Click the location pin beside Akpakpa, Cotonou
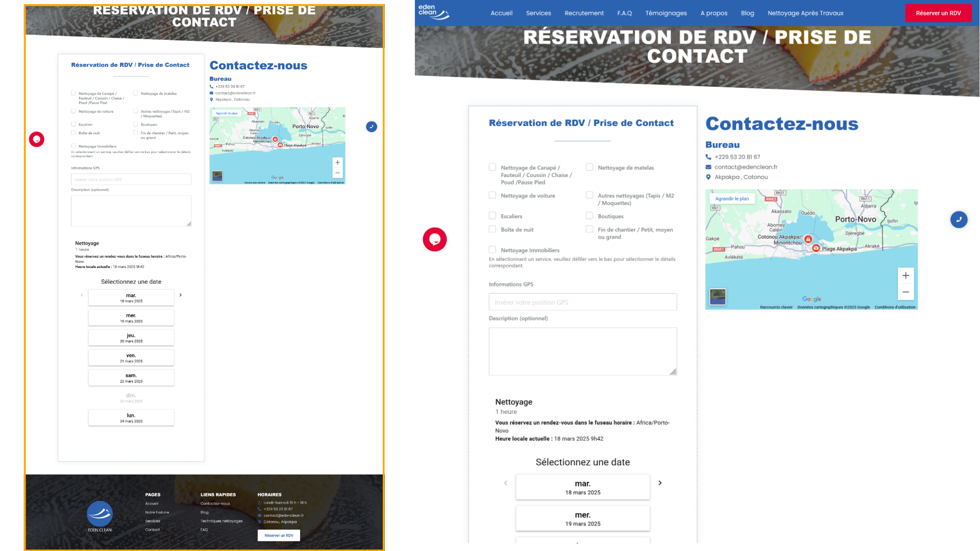This screenshot has height=551, width=980. click(x=708, y=178)
